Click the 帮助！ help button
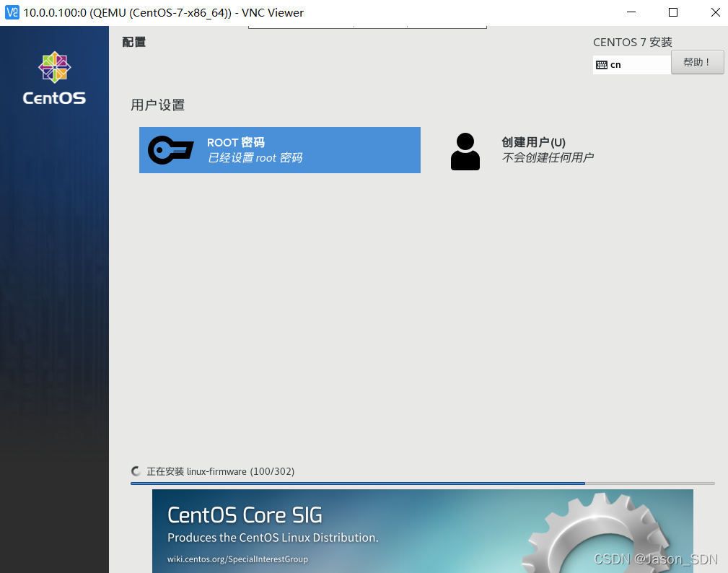 pyautogui.click(x=698, y=62)
